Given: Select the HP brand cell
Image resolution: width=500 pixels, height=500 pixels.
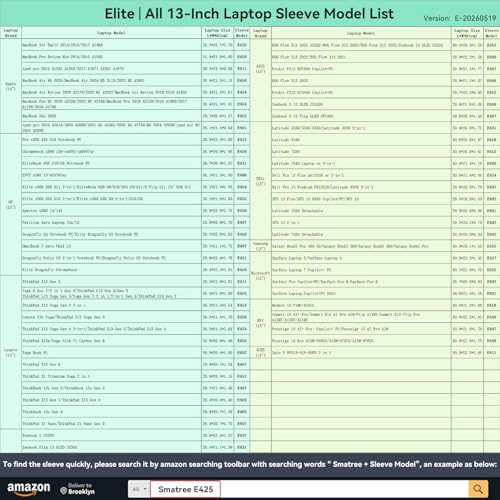Looking at the screenshot, I should [11, 204].
